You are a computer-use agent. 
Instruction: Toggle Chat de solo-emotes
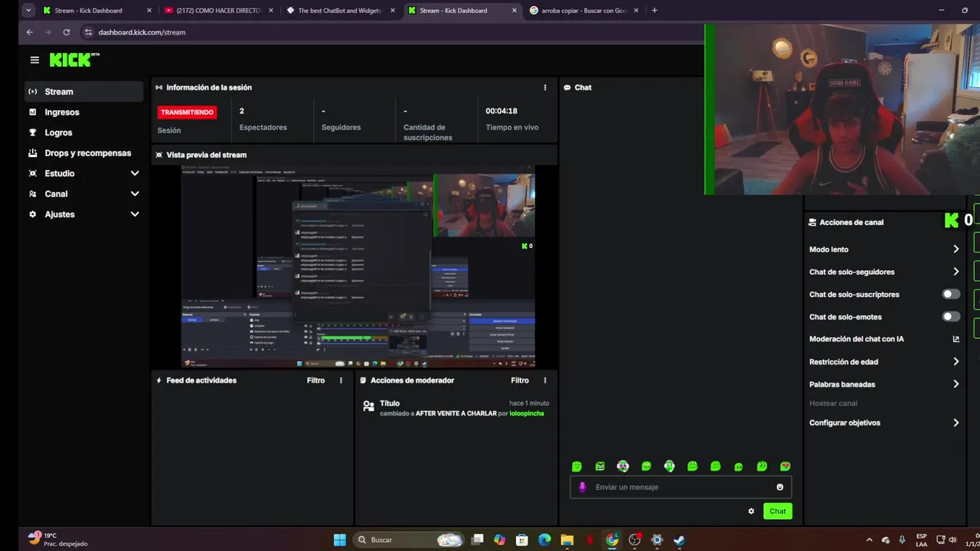(x=951, y=317)
